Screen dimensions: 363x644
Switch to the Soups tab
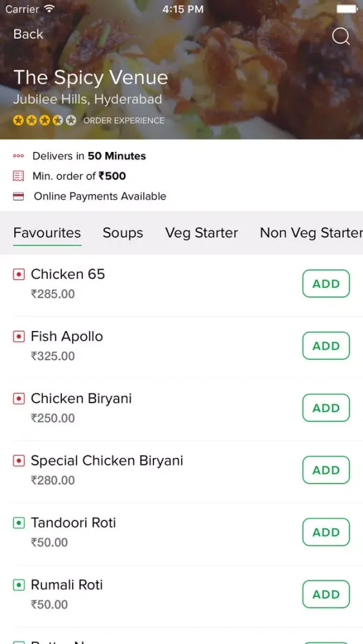coord(123,233)
